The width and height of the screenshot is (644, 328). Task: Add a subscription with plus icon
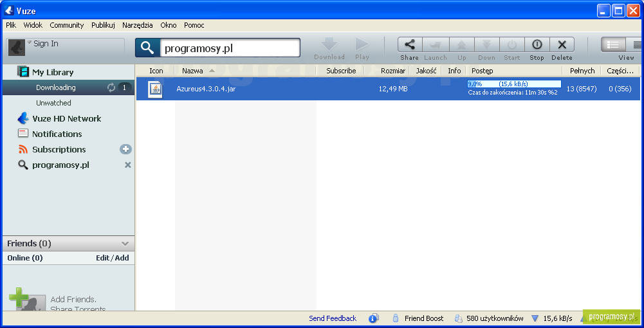[x=125, y=149]
